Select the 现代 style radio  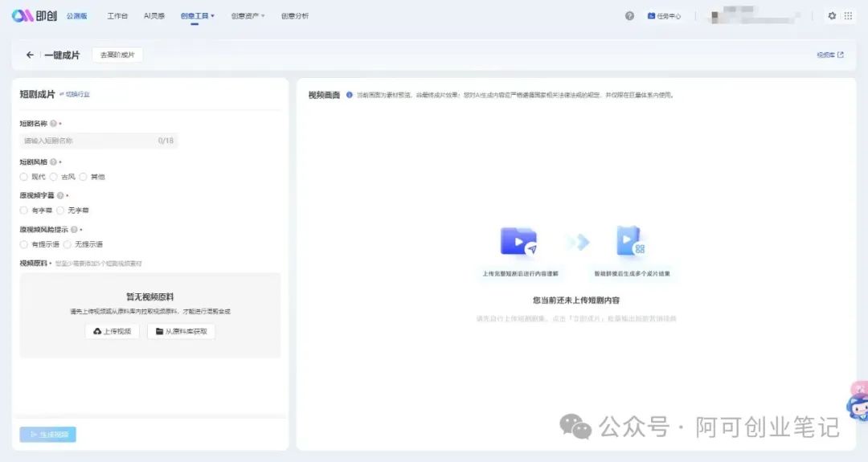point(23,177)
